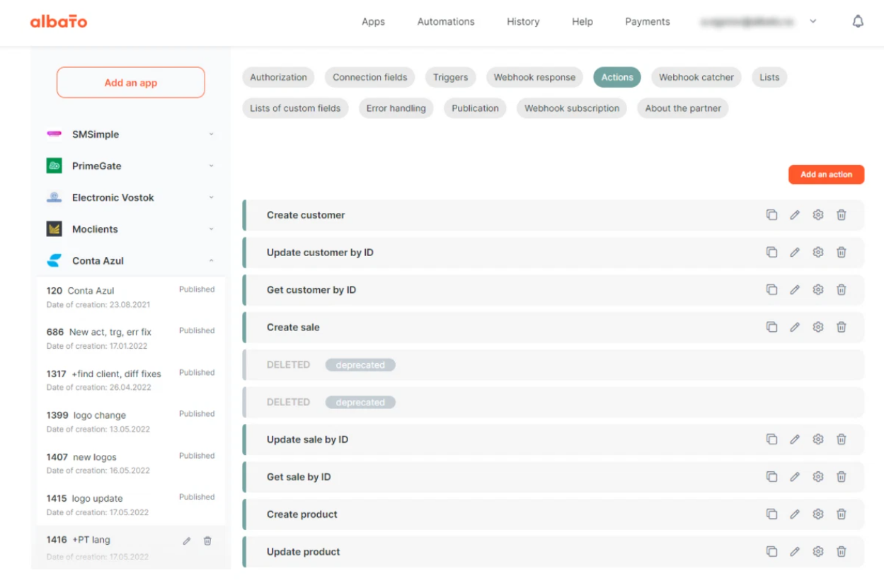This screenshot has width=884, height=588.
Task: Click the Add an action button
Action: pos(826,174)
